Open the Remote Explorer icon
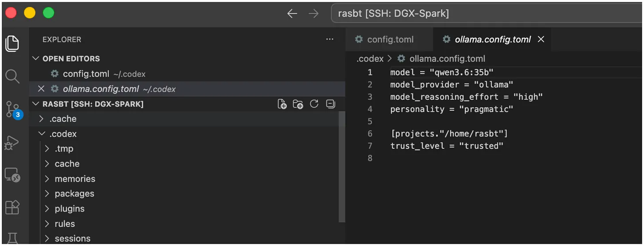This screenshot has width=644, height=246. [x=12, y=175]
